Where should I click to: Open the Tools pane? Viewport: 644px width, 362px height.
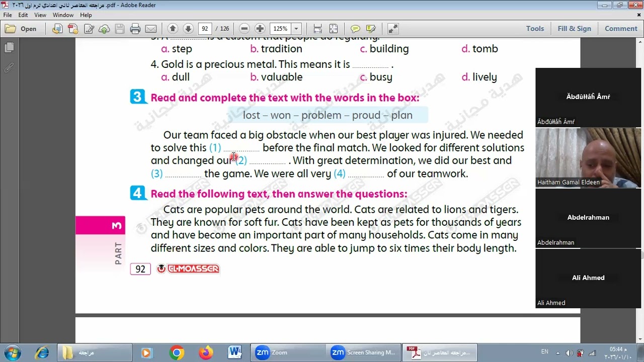point(535,29)
